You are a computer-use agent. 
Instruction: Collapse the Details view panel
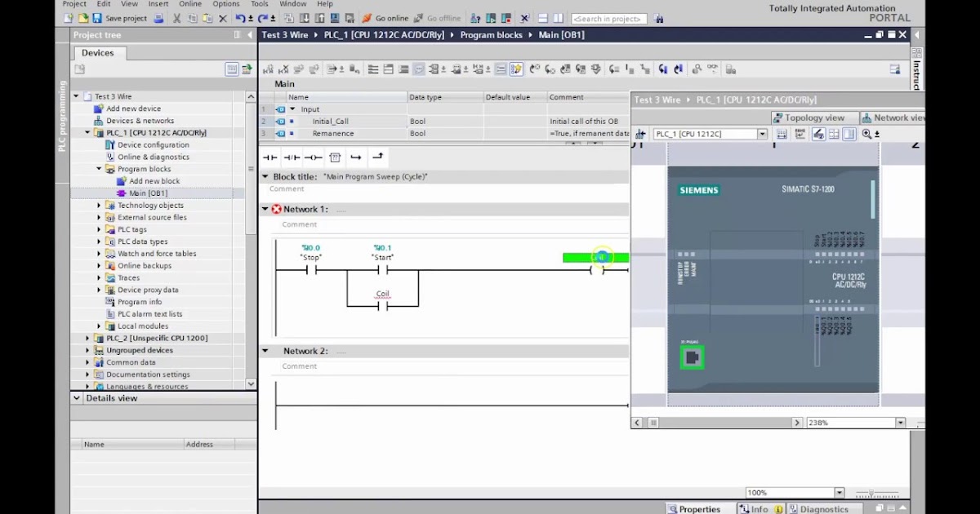coord(77,398)
